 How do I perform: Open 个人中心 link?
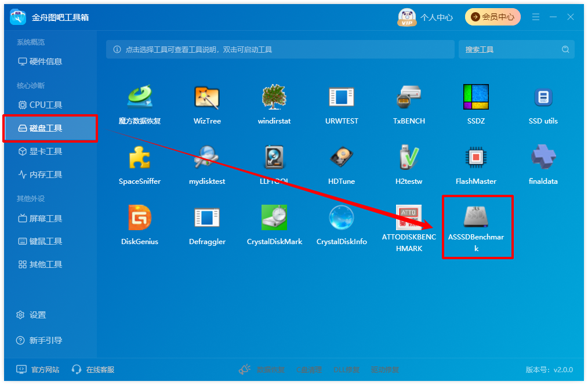pos(437,17)
